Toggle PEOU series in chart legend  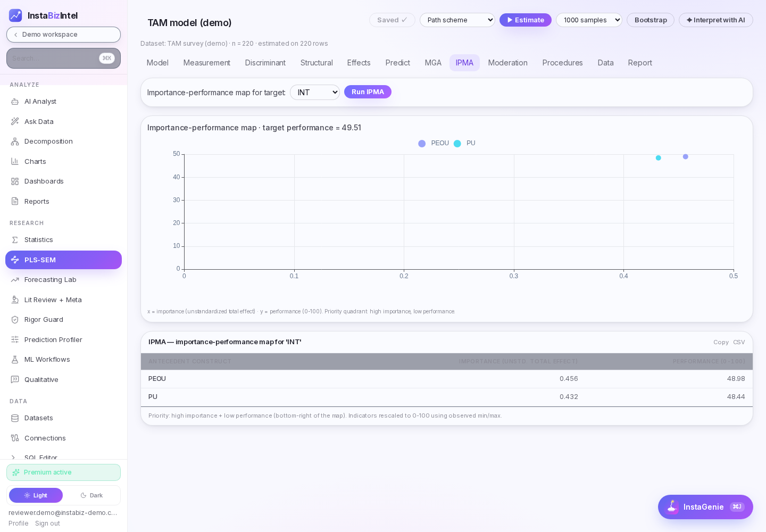coord(434,144)
